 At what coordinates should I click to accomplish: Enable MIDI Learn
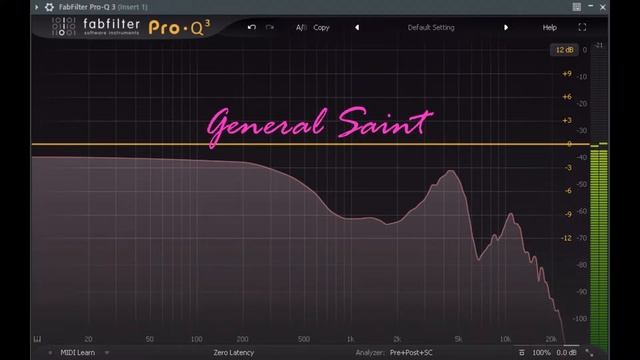(x=78, y=352)
